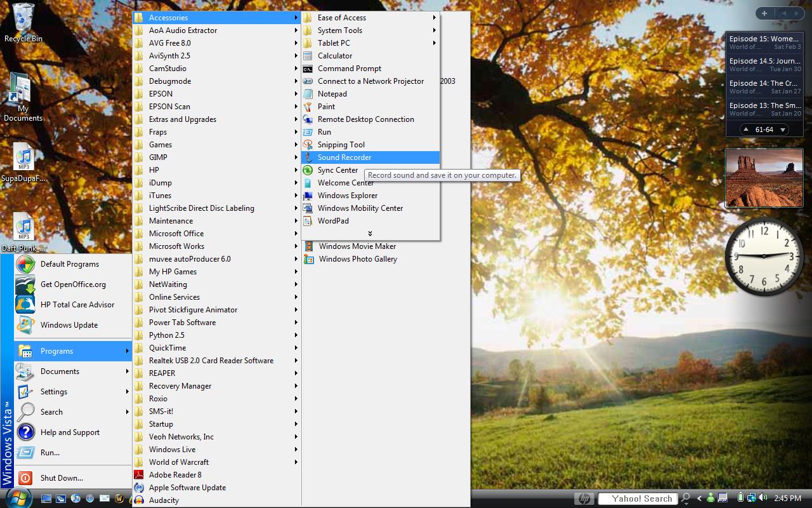The image size is (812, 508).
Task: Click the magnifier search icon on taskbar
Action: click(685, 498)
